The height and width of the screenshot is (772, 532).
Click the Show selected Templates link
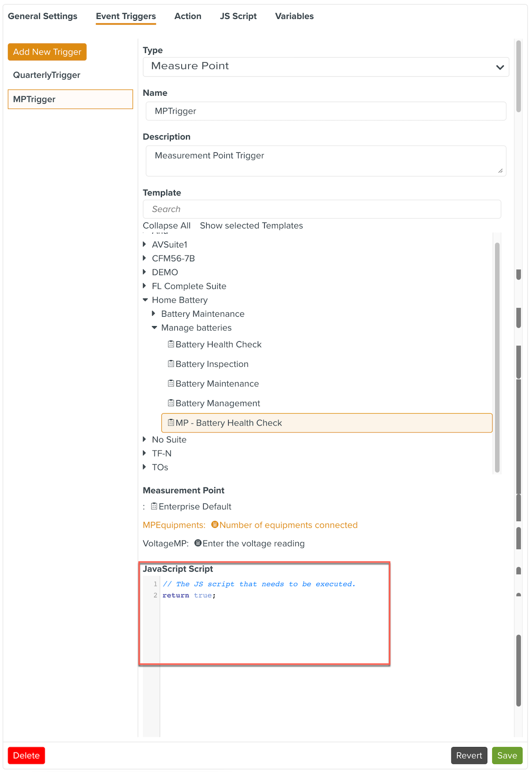251,226
